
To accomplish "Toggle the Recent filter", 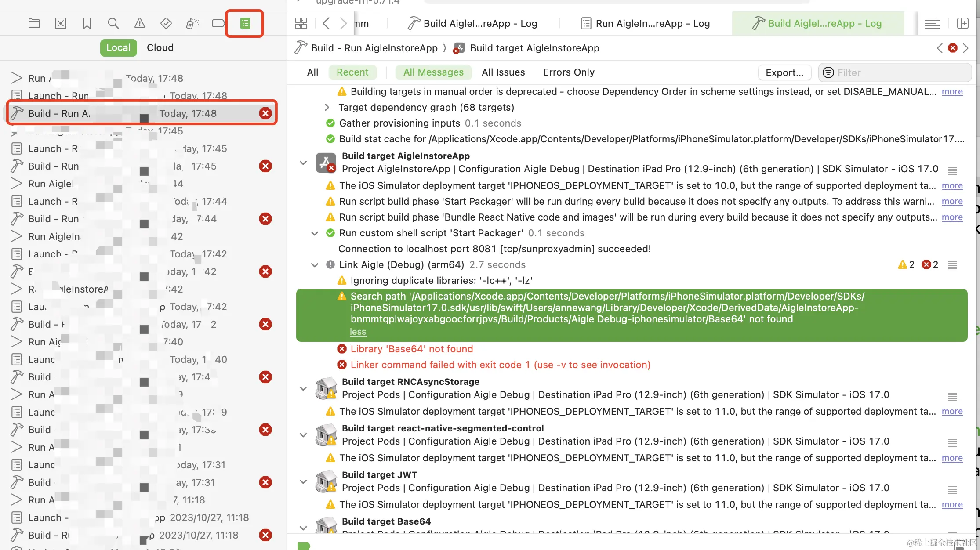I will click(x=352, y=72).
